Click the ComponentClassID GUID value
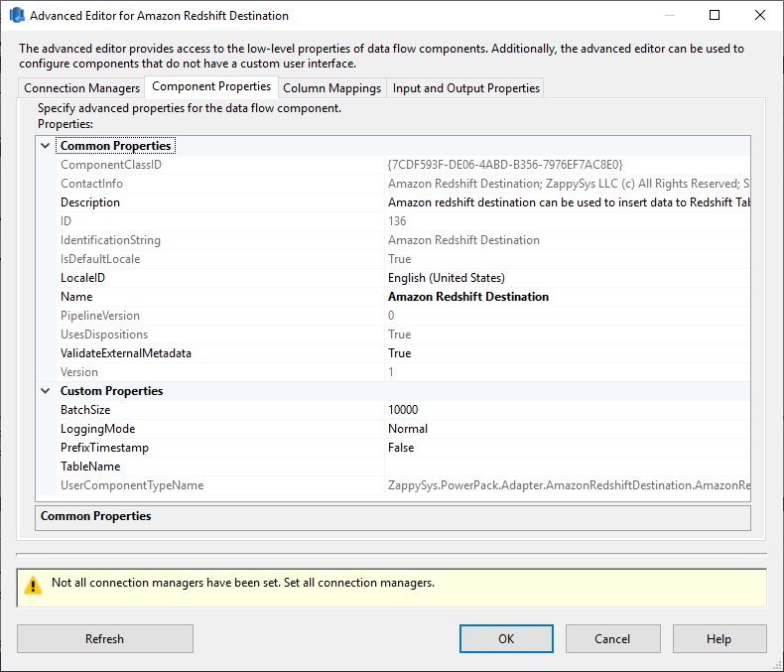Viewport: 784px width, 672px height. click(505, 165)
